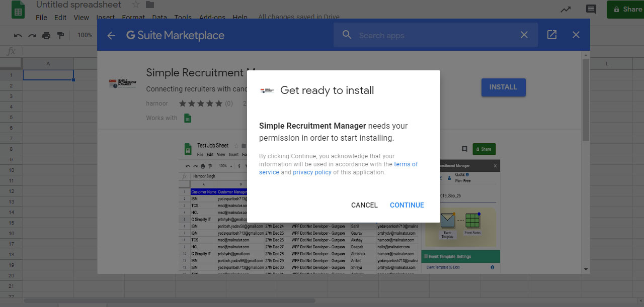Select row 12 header
This screenshot has height=307, width=644.
pos(11,191)
